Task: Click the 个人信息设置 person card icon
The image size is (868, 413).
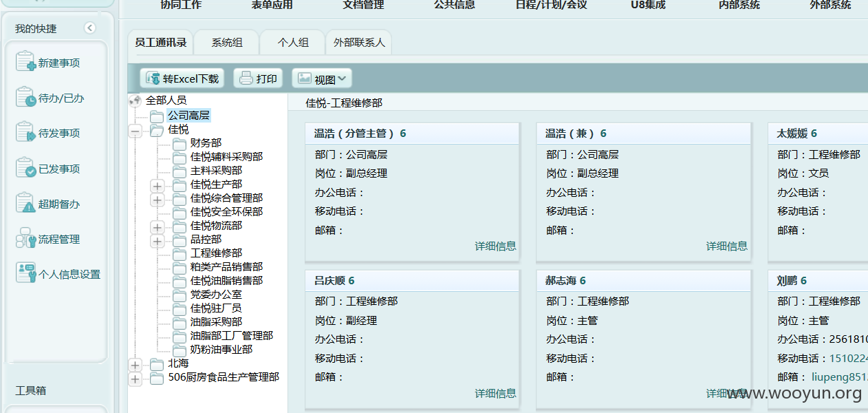Action: click(x=25, y=273)
